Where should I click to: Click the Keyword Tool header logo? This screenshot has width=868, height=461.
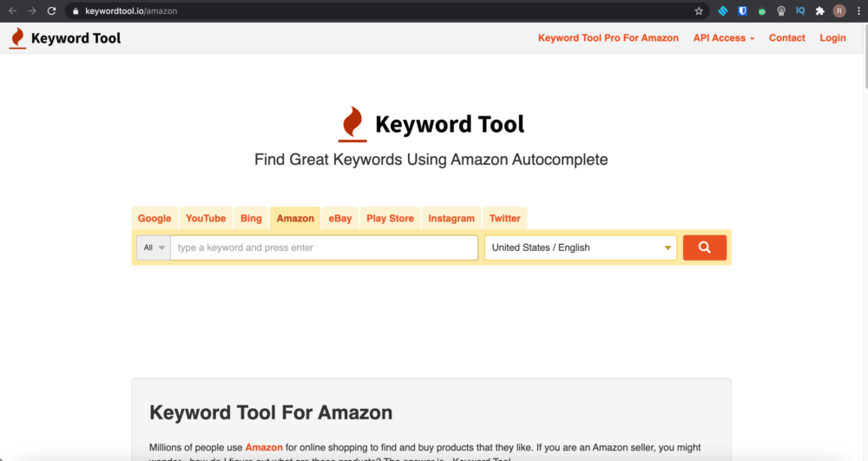click(x=65, y=38)
